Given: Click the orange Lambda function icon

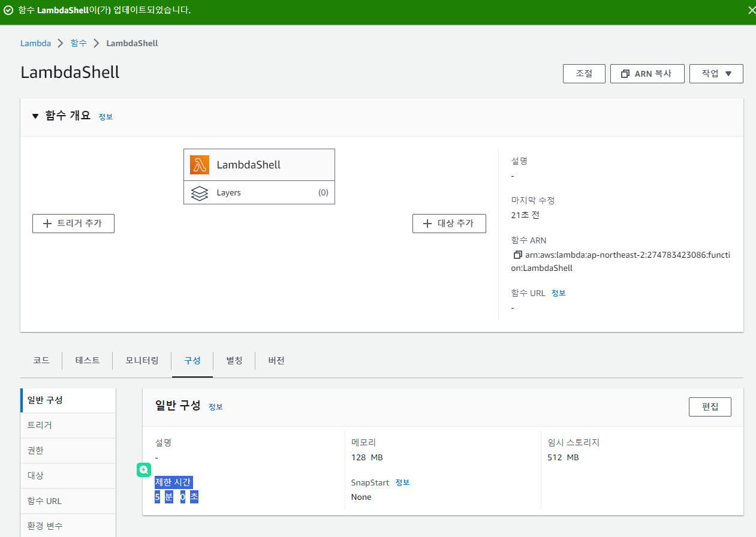Looking at the screenshot, I should point(200,165).
